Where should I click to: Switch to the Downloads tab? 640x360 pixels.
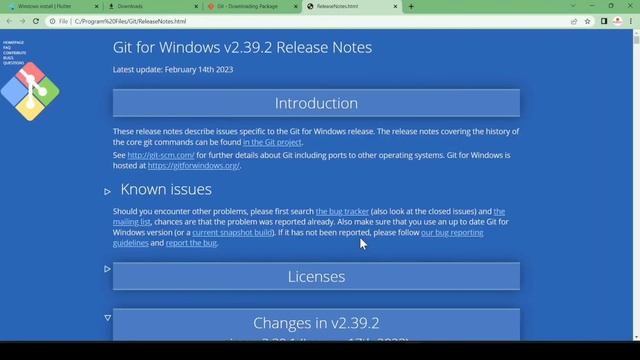(152, 7)
